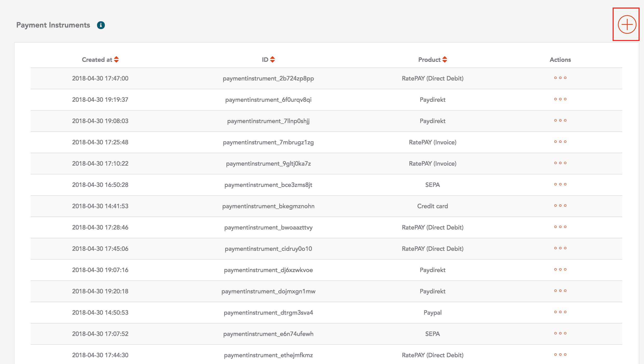Click actions dots for paymentinstrument_bce3zms8jt
Image resolution: width=644 pixels, height=364 pixels.
(x=560, y=184)
